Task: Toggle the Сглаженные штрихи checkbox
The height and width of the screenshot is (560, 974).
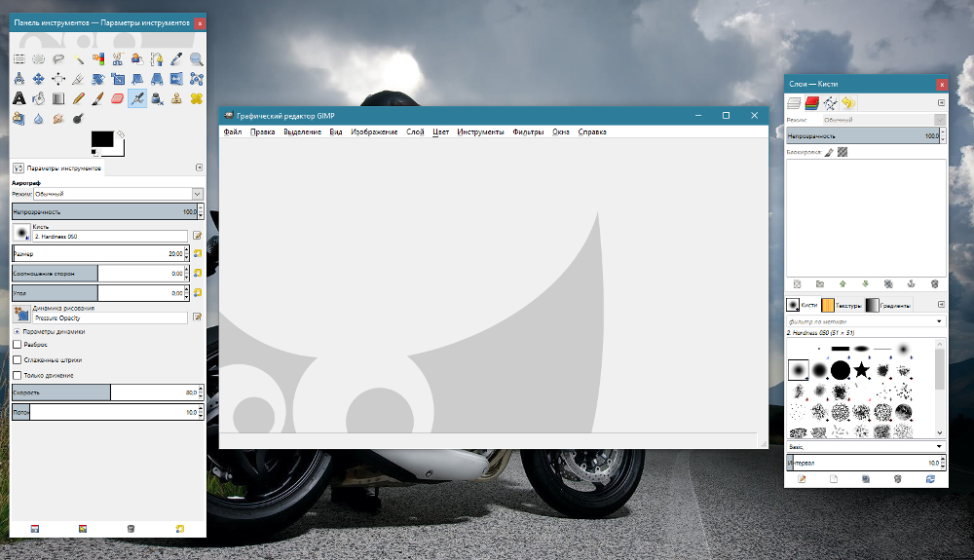Action: click(18, 359)
